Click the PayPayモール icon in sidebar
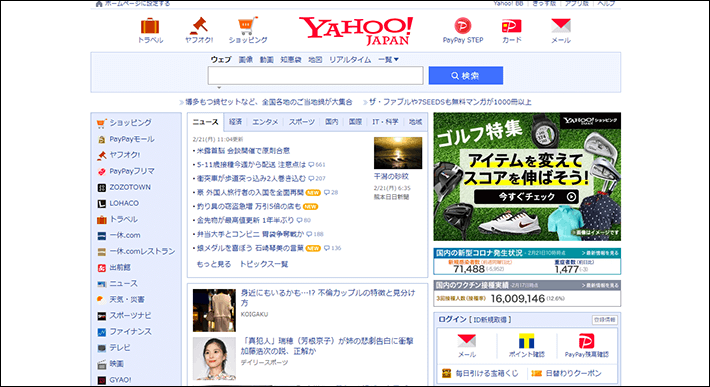Screen dimensions: 710x387 tap(101, 139)
